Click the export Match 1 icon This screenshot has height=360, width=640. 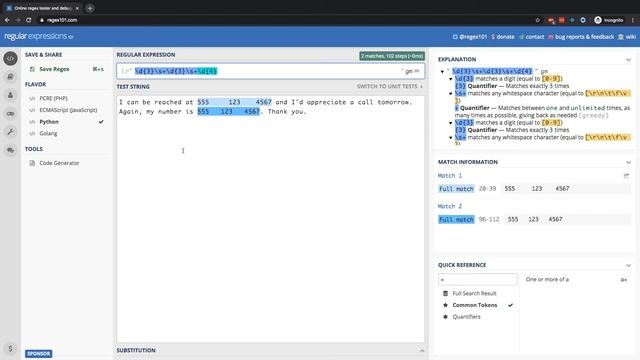(x=626, y=176)
